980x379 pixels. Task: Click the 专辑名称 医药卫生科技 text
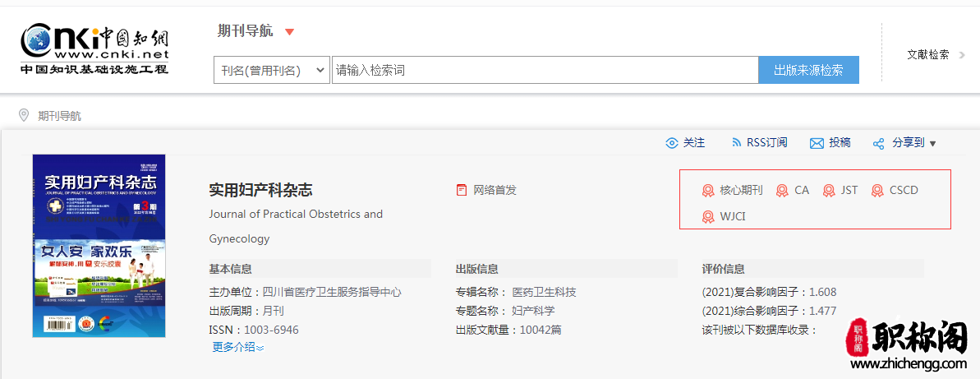tap(516, 292)
